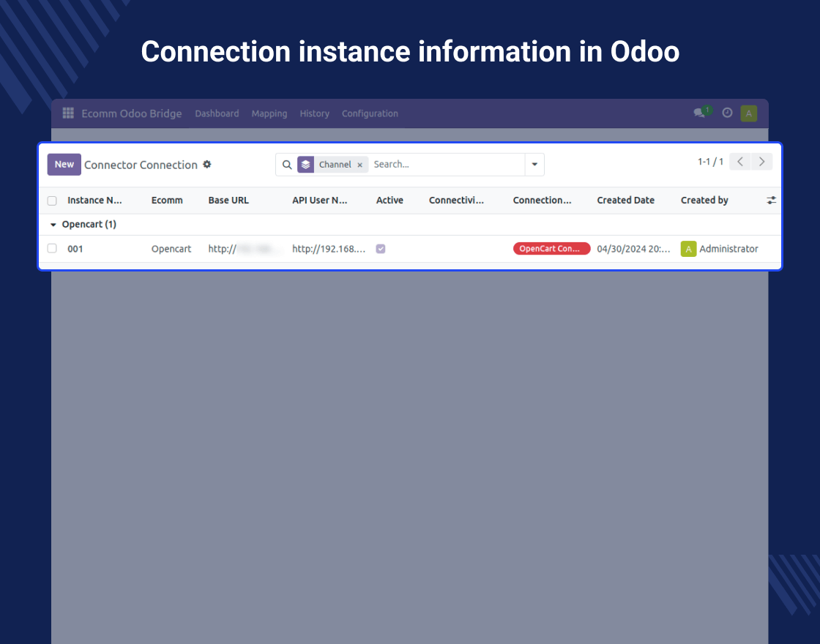820x644 pixels.
Task: Click the Ecomm Odoo Bridge app title
Action: 132,113
